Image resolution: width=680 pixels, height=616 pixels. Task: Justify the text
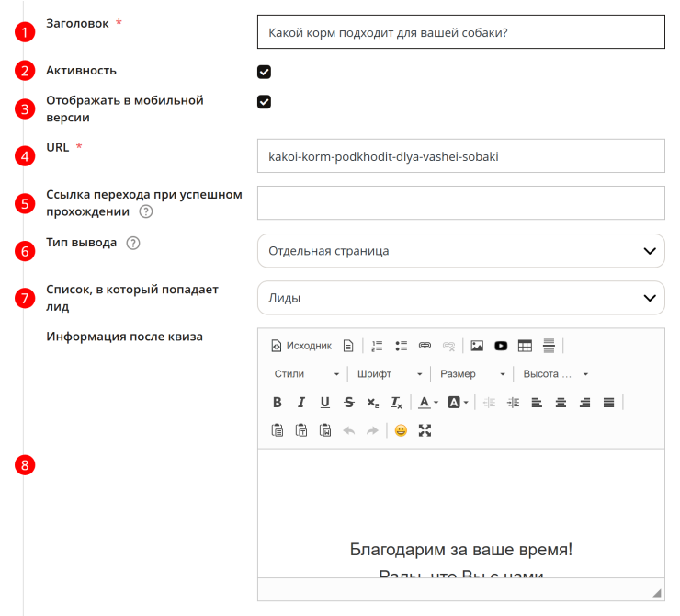609,403
